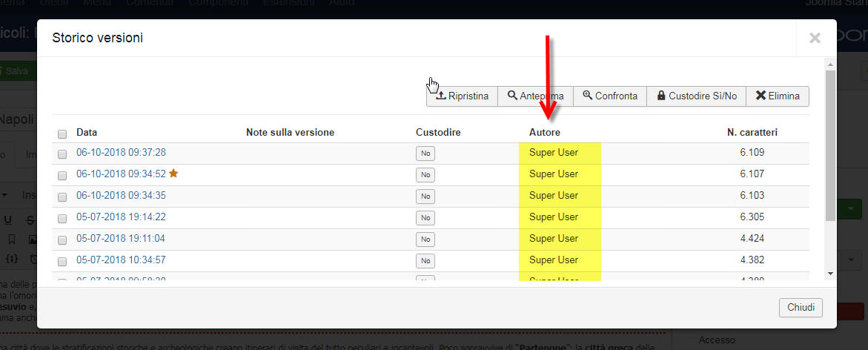The height and width of the screenshot is (350, 868).
Task: Select checkbox for 05-07-2018 10:34:57 version
Action: pos(62,262)
